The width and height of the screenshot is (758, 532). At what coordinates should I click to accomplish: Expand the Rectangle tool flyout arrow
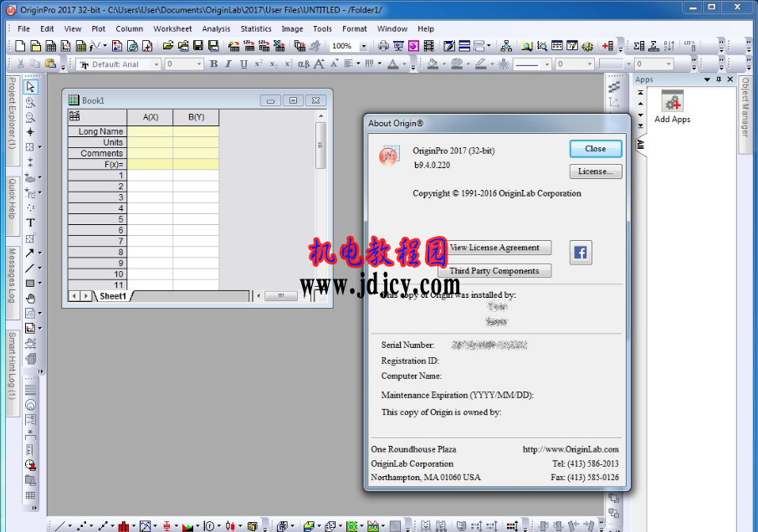pos(39,284)
